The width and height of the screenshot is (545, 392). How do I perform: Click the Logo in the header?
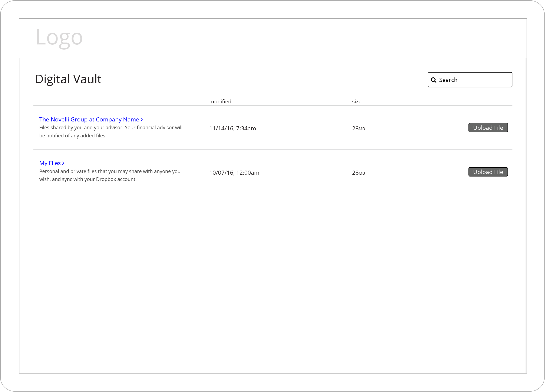coord(59,38)
